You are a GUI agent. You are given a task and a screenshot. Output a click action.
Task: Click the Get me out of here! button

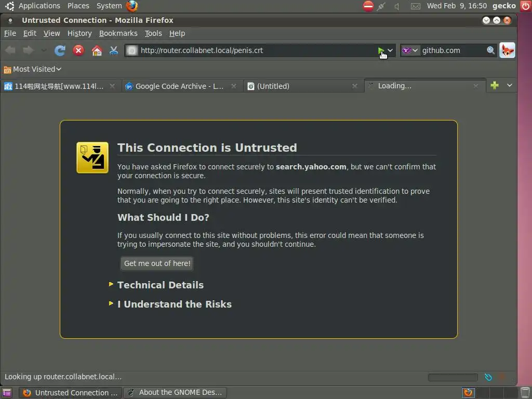(x=157, y=263)
